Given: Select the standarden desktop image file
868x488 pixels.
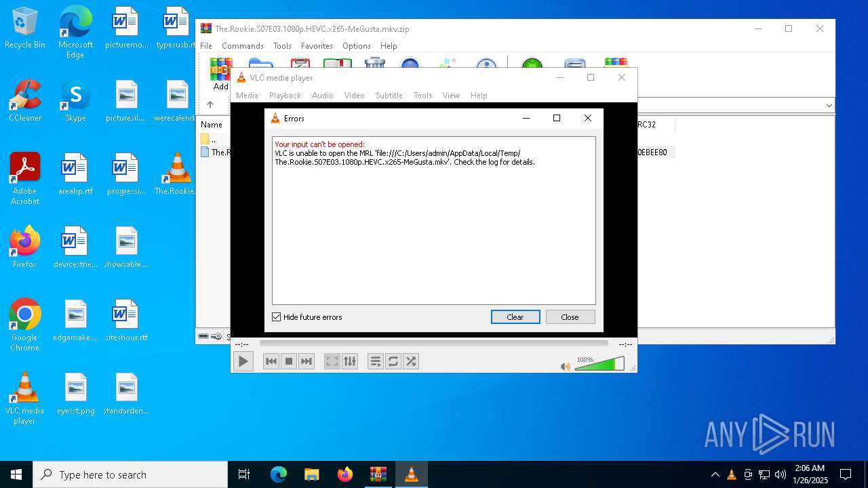Looking at the screenshot, I should 126,394.
